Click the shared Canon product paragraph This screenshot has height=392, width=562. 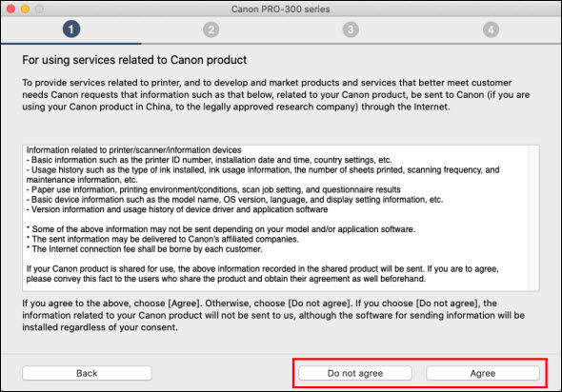262,273
